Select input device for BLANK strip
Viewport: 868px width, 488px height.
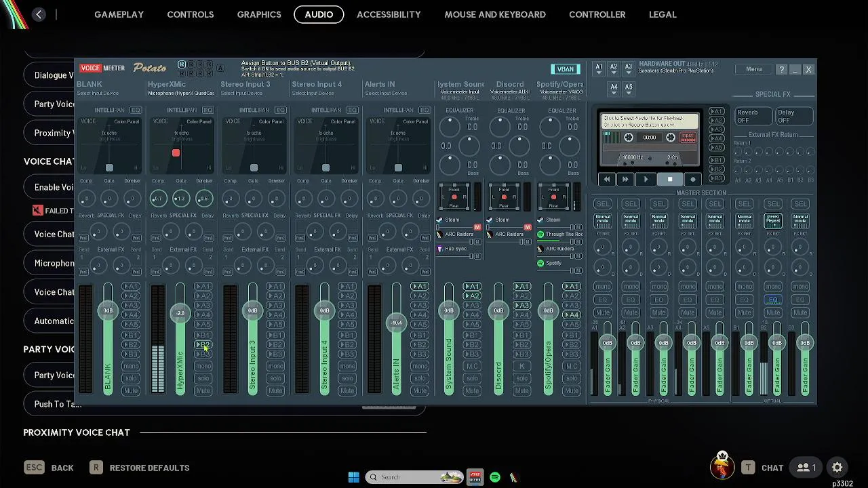pos(98,93)
